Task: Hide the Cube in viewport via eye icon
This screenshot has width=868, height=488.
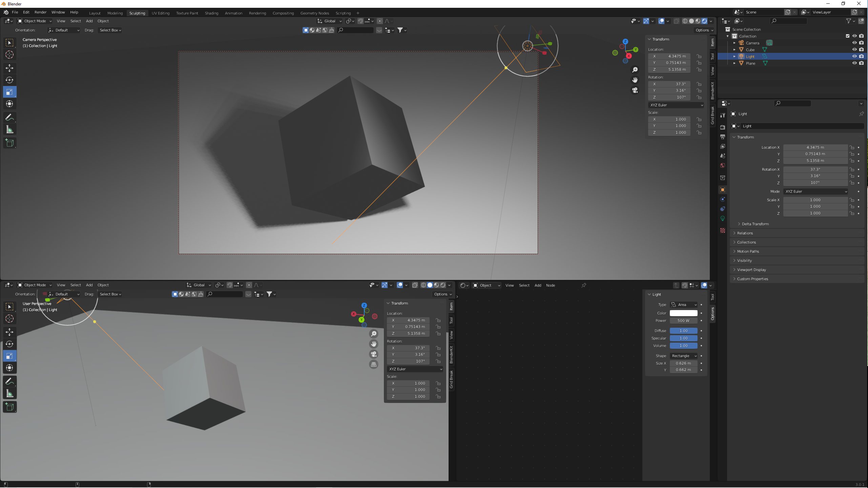Action: pos(854,49)
